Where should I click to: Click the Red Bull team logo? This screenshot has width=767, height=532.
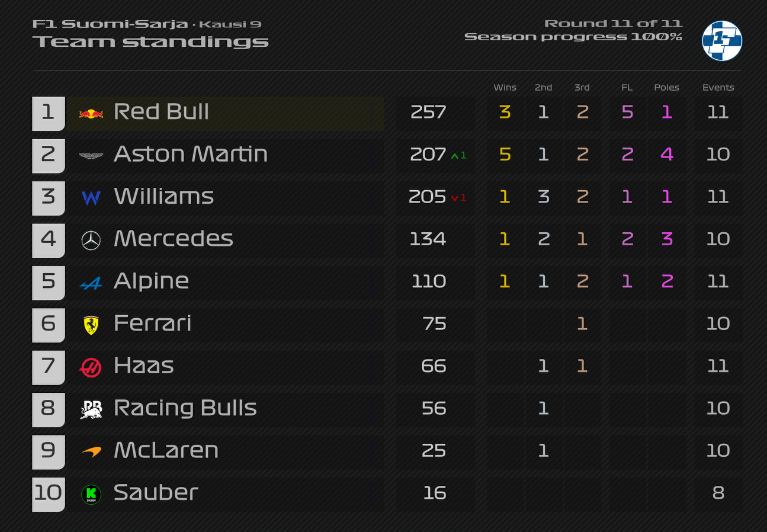point(91,113)
